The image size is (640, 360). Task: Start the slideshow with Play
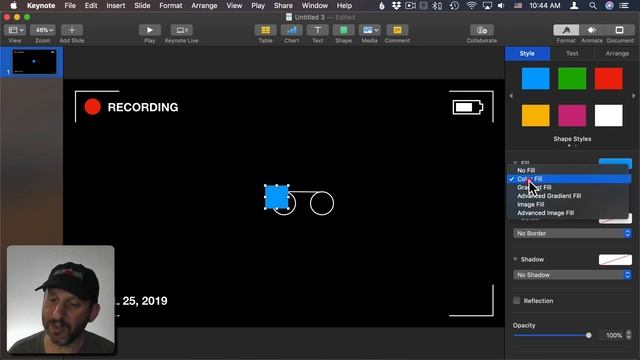point(149,30)
